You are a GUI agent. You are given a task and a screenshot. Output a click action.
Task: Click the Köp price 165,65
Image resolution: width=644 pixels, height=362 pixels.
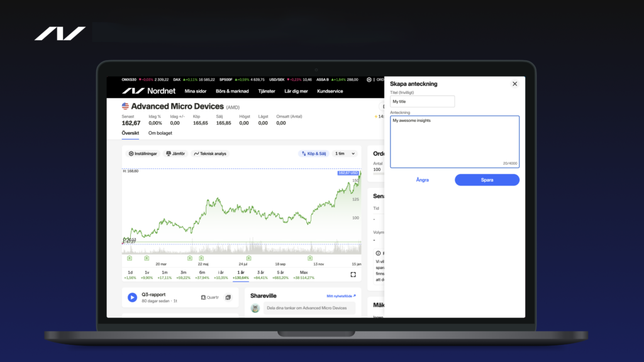coord(201,123)
